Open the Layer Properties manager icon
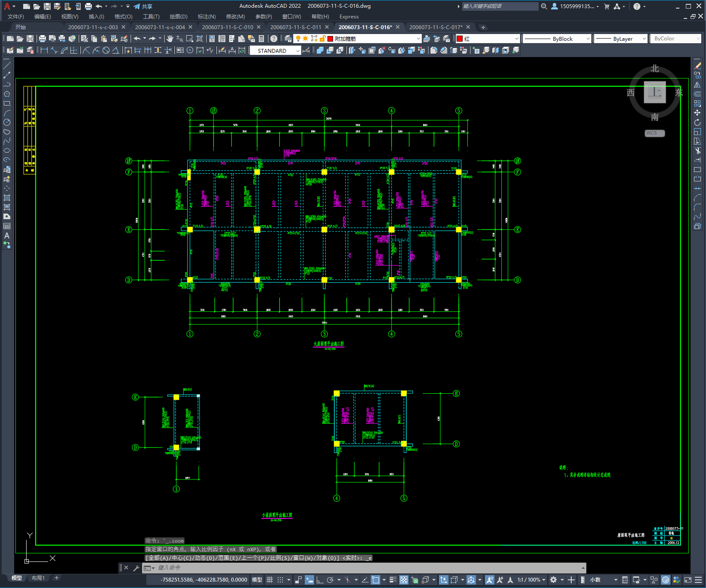Screen dimensions: 706x588 [x=288, y=39]
